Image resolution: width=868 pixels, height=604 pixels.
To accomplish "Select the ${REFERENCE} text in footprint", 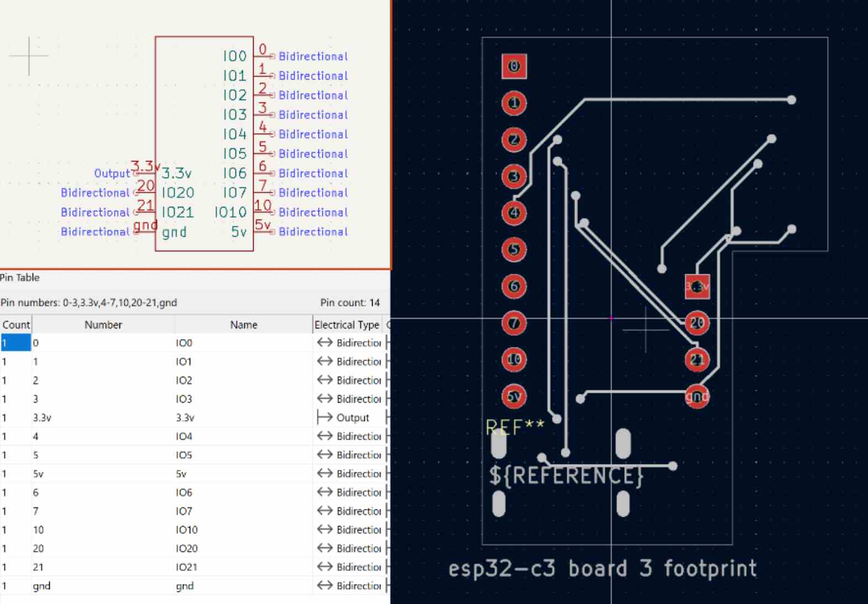I will coord(566,476).
